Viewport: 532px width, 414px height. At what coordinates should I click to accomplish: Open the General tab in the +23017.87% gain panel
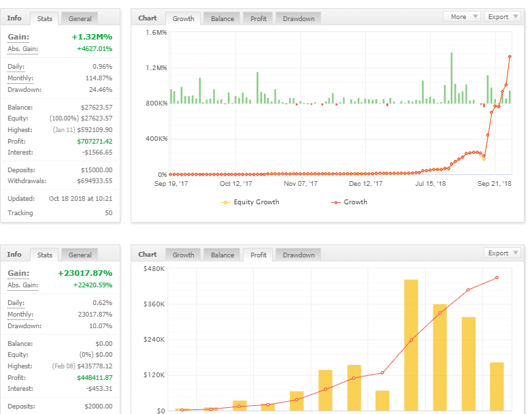[80, 255]
